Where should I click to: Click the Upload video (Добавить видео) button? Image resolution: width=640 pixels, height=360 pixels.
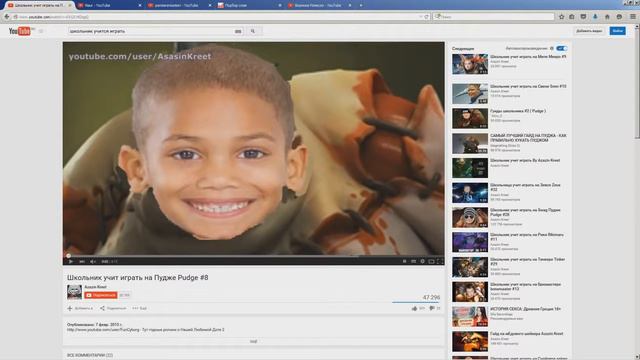click(x=589, y=31)
